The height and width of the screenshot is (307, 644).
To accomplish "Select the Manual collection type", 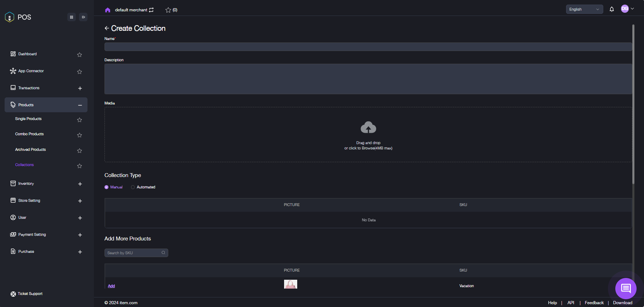I will coord(107,187).
